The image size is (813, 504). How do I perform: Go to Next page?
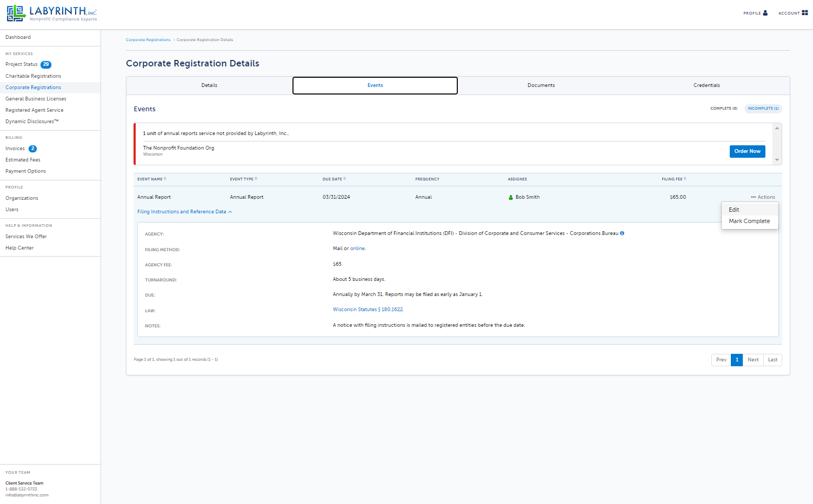[753, 360]
